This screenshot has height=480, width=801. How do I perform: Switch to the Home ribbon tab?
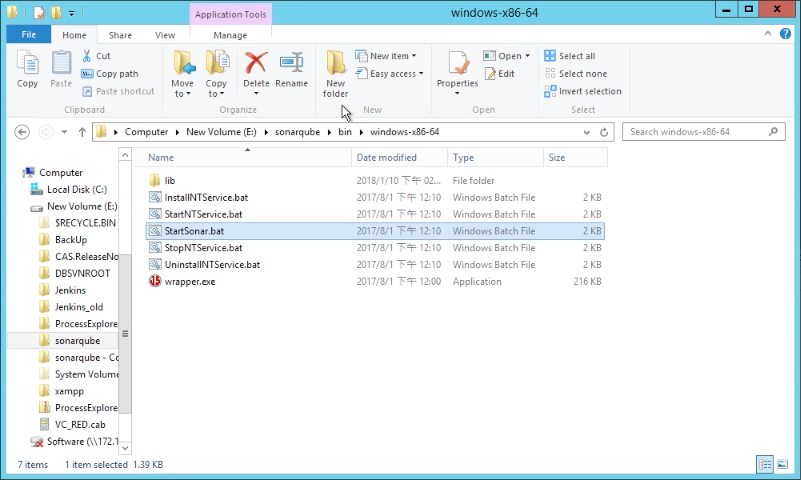(x=74, y=35)
